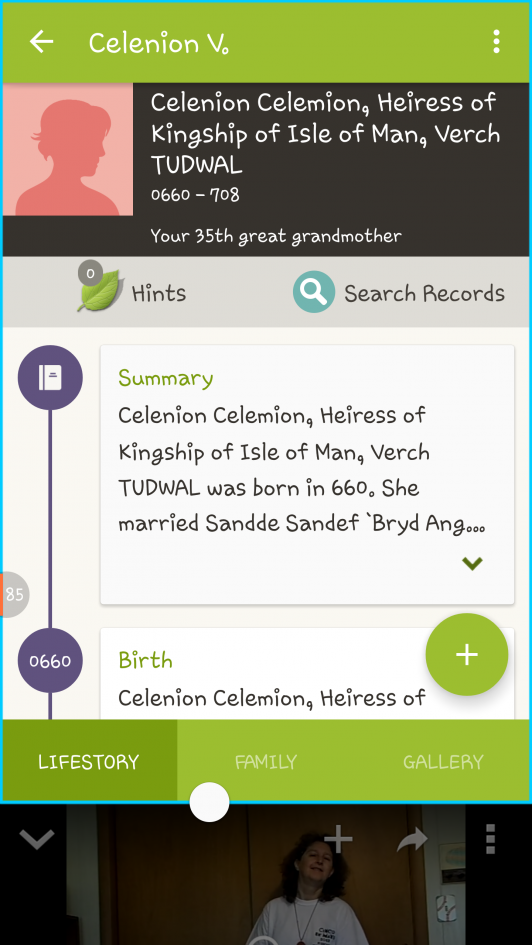Expand the Summary card with the down chevron
This screenshot has height=945, width=532.
point(472,564)
